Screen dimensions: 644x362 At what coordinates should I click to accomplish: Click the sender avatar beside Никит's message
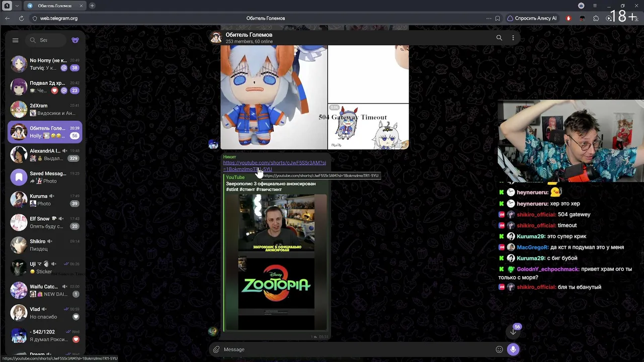[x=213, y=331]
